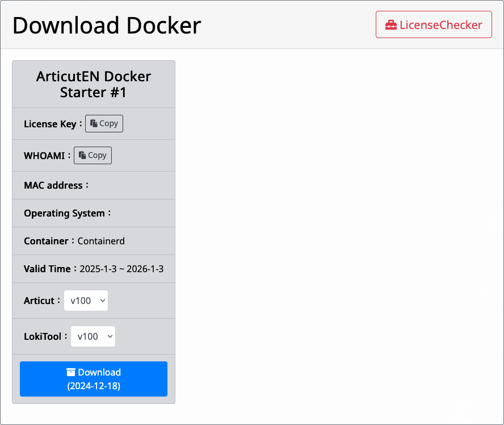The image size is (504, 425).
Task: Click the clipboard icon beside License Key
Action: coord(94,123)
